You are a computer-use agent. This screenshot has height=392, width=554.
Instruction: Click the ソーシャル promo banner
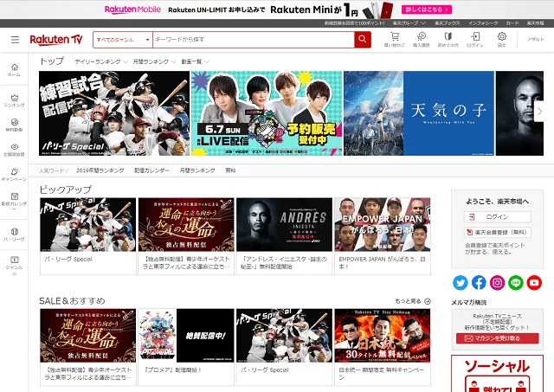point(497,374)
